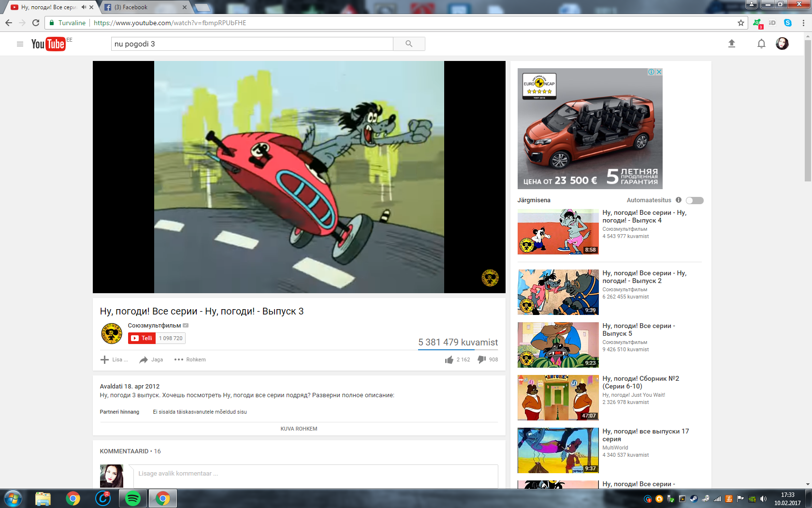Click the video player frame

(x=299, y=177)
